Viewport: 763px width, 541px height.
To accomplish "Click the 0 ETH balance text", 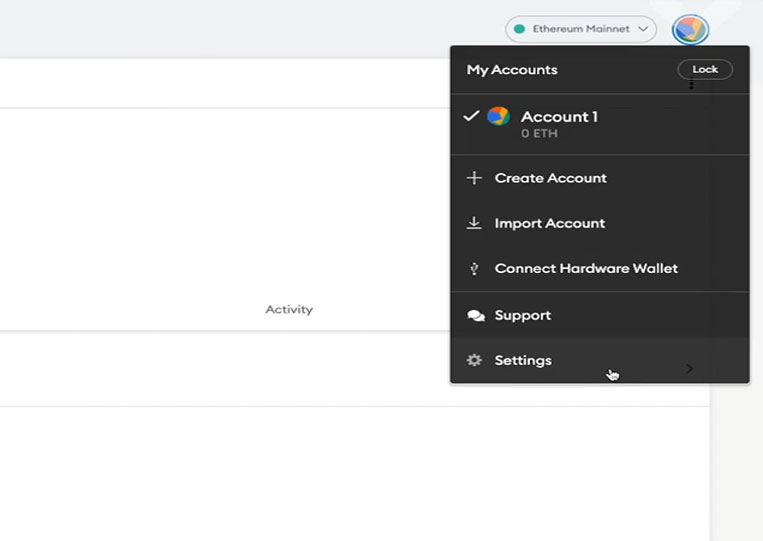I will click(x=539, y=133).
